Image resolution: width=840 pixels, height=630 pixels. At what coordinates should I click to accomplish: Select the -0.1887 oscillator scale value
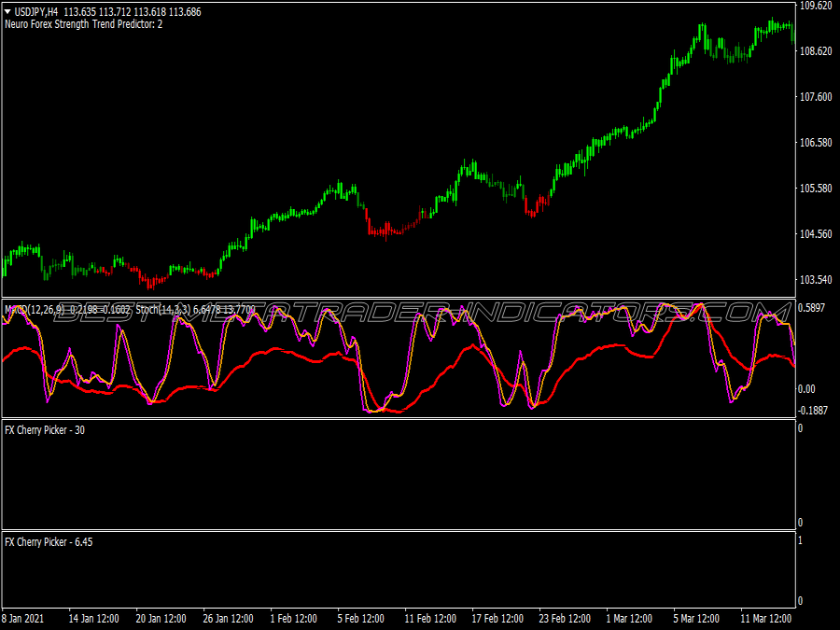tap(813, 411)
